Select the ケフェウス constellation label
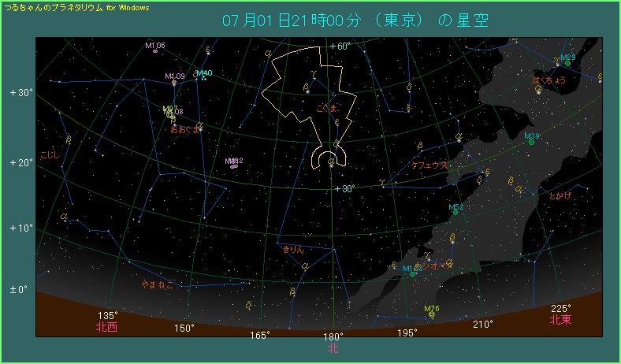The width and height of the screenshot is (621, 364). click(429, 165)
